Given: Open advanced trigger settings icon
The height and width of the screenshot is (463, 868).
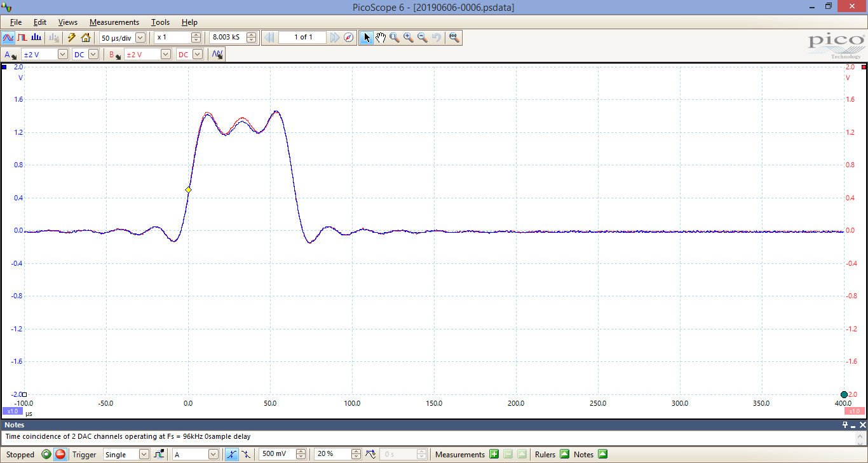Looking at the screenshot, I should 158,454.
